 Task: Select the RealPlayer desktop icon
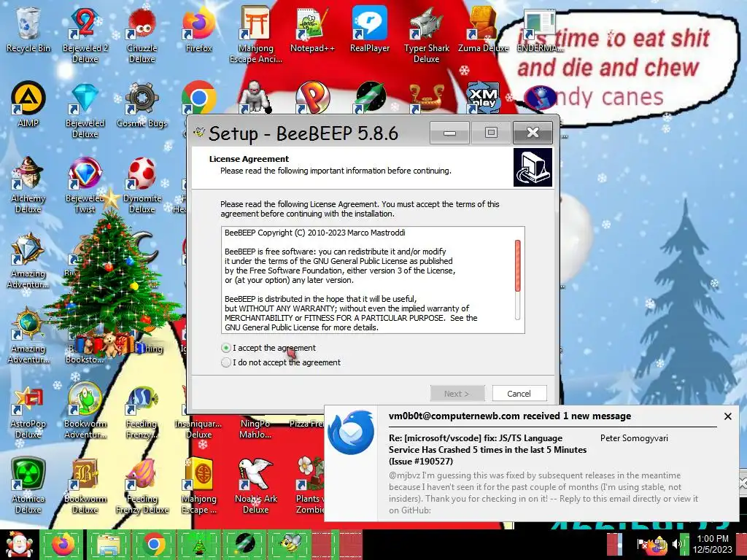click(370, 31)
